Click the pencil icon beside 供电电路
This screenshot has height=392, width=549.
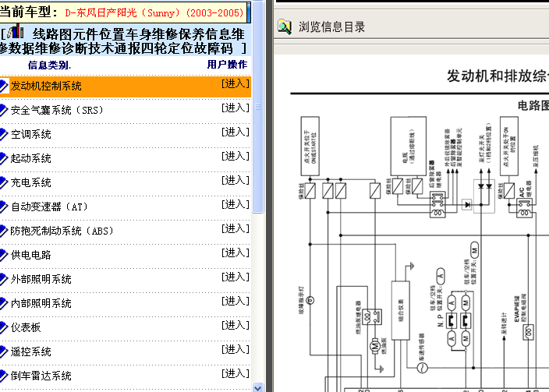click(x=3, y=255)
